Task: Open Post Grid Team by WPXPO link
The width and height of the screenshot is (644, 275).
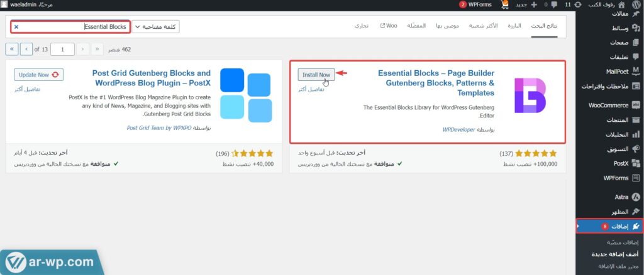Action: [x=158, y=128]
